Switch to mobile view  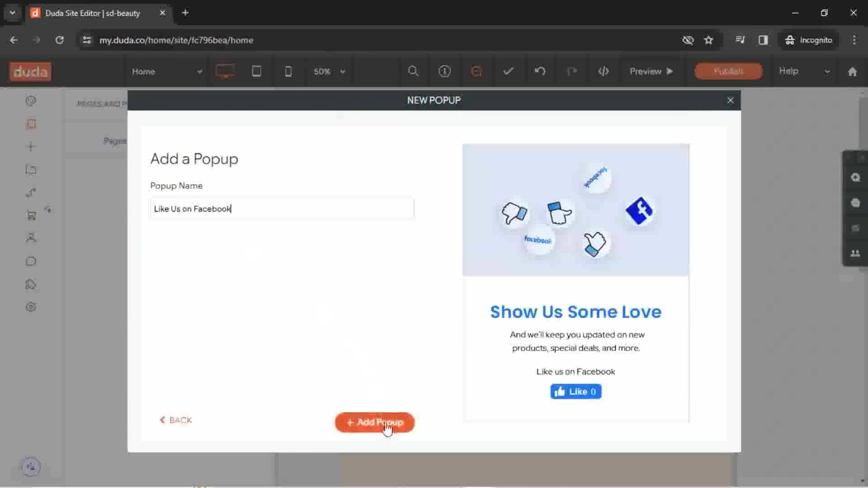pos(288,71)
